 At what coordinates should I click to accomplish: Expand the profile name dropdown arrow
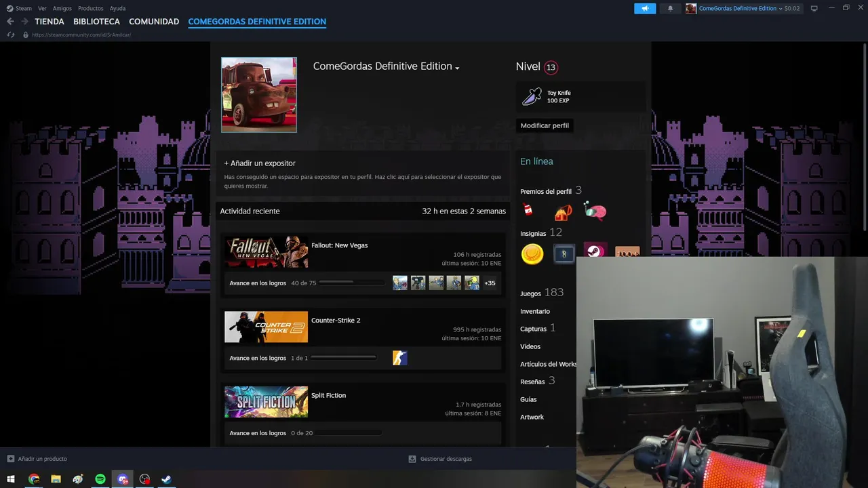tap(457, 68)
